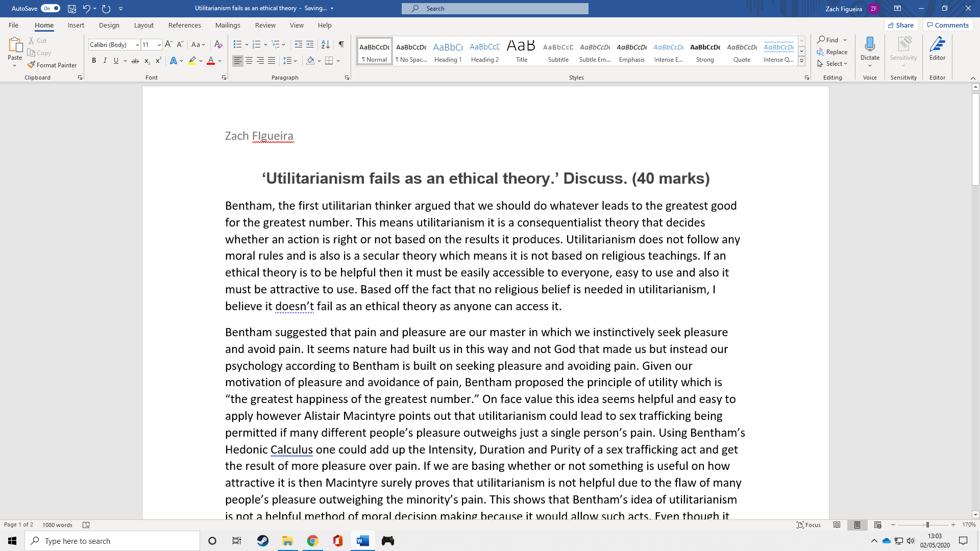Toggle Superscript formatting
This screenshot has width=980, height=551.
[158, 60]
